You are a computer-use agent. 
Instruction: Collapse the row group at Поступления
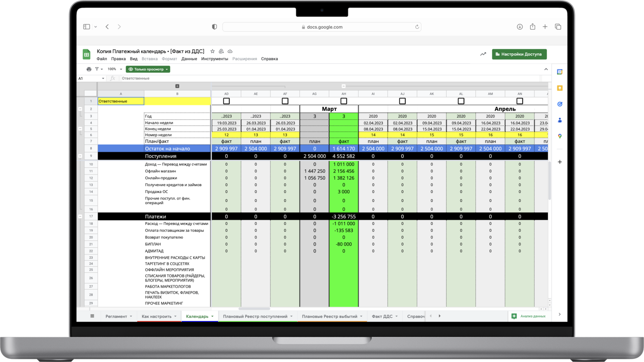pos(80,156)
